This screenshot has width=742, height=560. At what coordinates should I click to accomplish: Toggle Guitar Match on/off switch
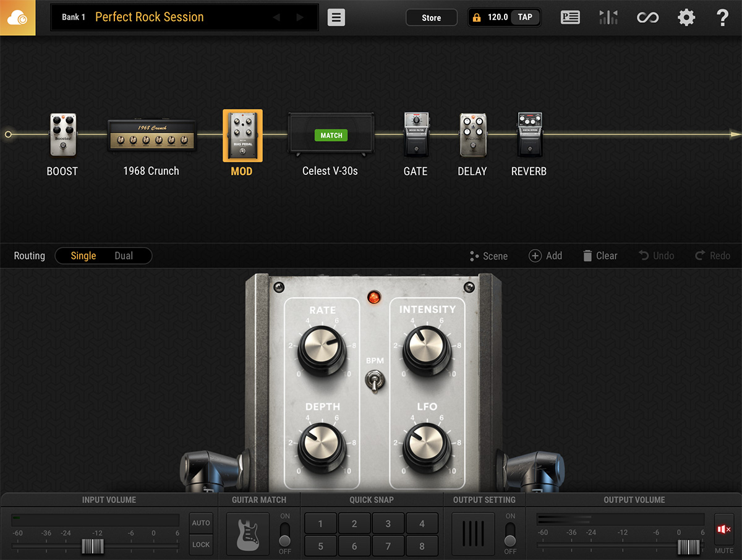tap(284, 533)
